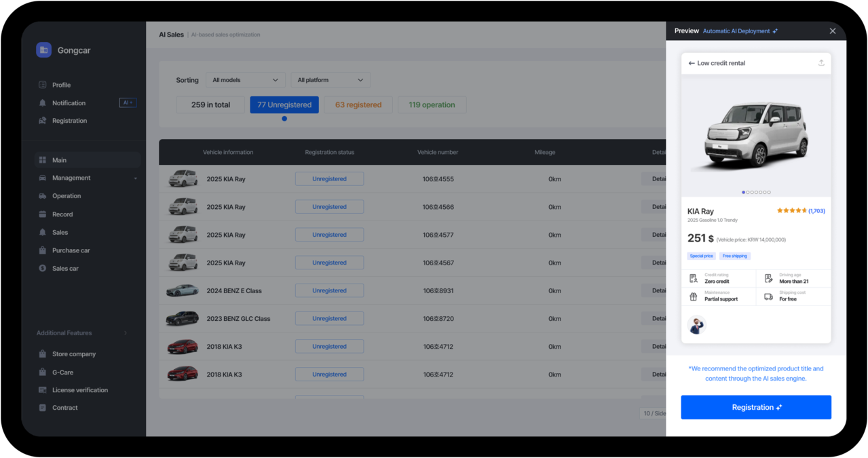The image size is (868, 458).
Task: Go back using Low credit rental arrow
Action: pos(692,63)
